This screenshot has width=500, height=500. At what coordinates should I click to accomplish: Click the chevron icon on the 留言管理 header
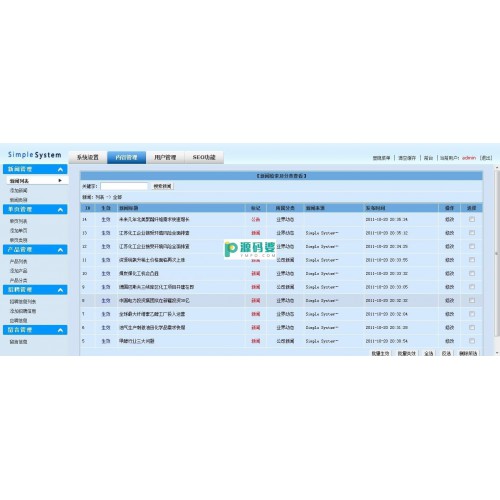point(60,330)
